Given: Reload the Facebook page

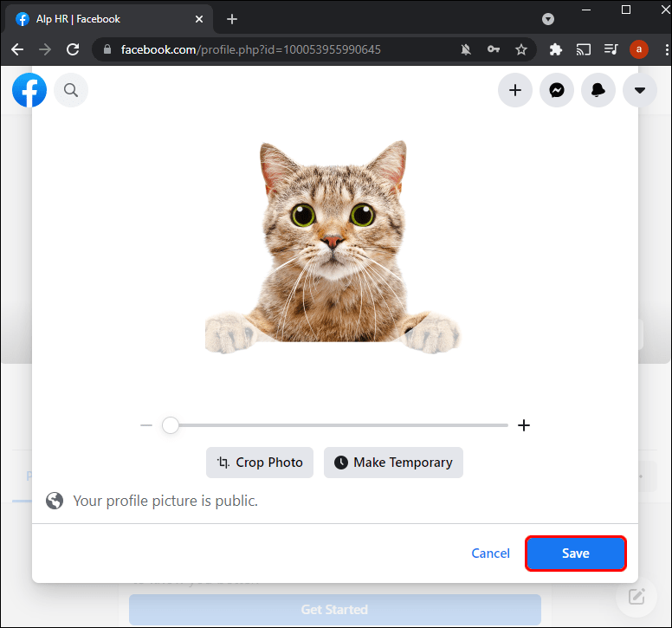Looking at the screenshot, I should (73, 49).
